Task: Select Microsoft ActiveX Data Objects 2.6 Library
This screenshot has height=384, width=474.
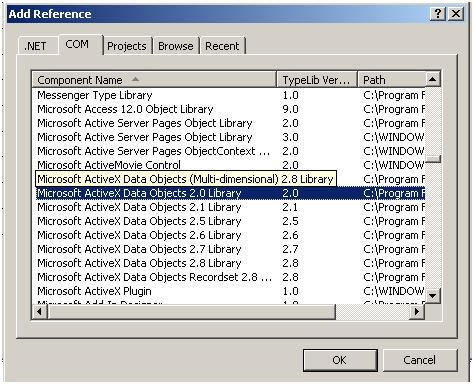Action: tap(230, 235)
